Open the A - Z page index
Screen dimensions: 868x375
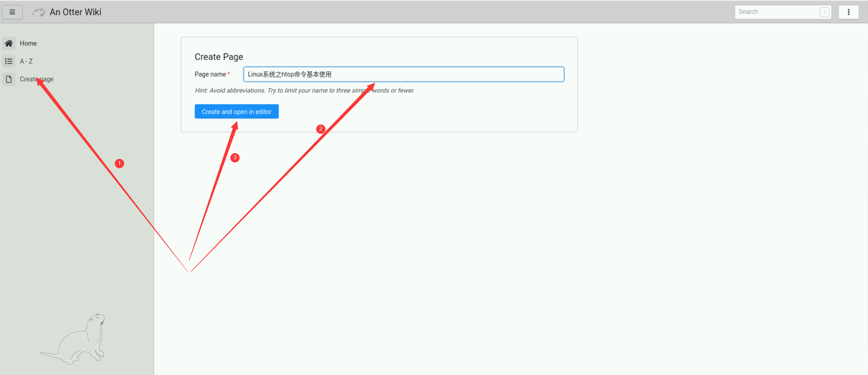pos(26,61)
